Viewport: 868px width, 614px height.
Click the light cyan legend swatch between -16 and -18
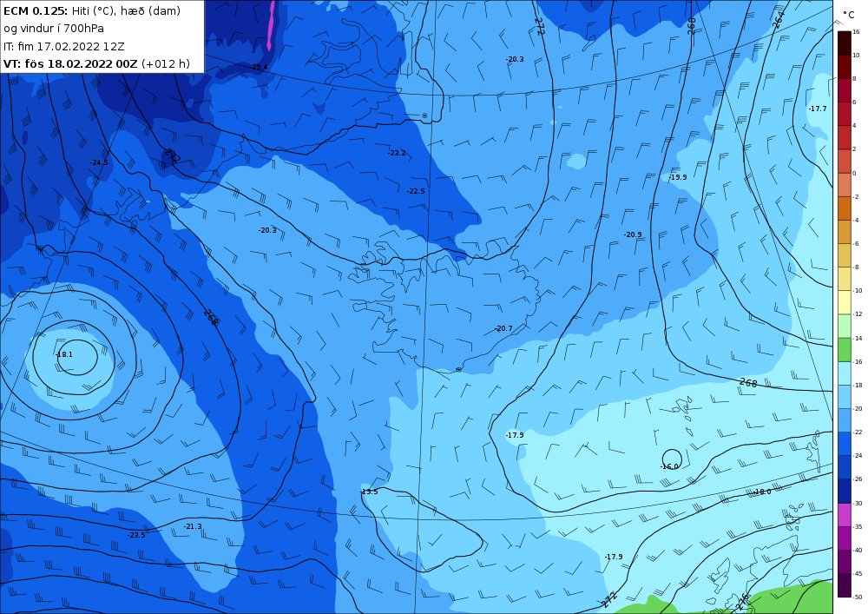point(845,373)
